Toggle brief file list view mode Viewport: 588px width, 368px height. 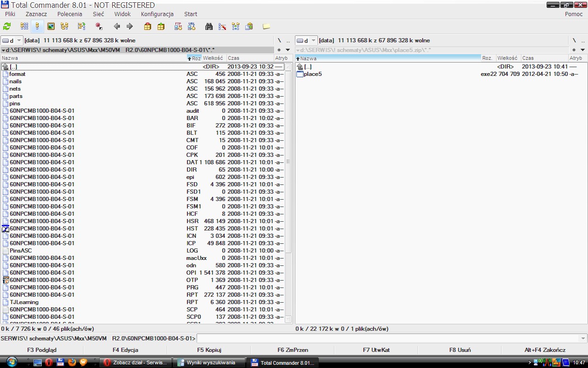click(24, 27)
